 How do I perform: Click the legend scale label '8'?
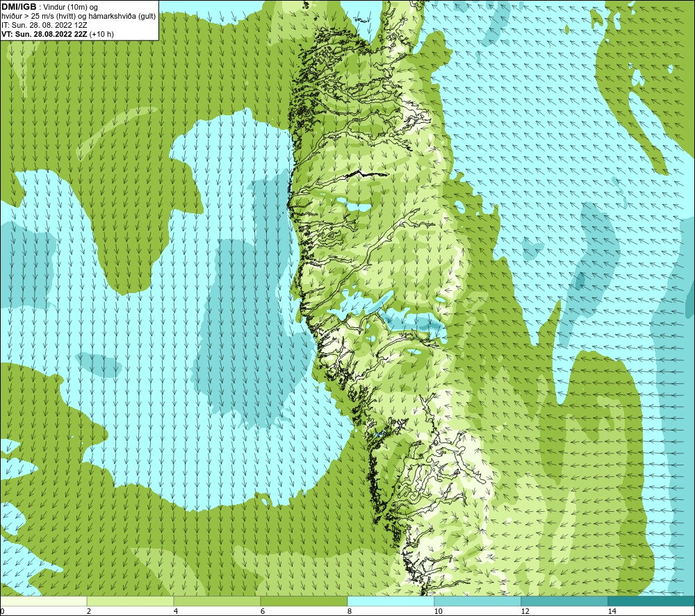pyautogui.click(x=350, y=611)
